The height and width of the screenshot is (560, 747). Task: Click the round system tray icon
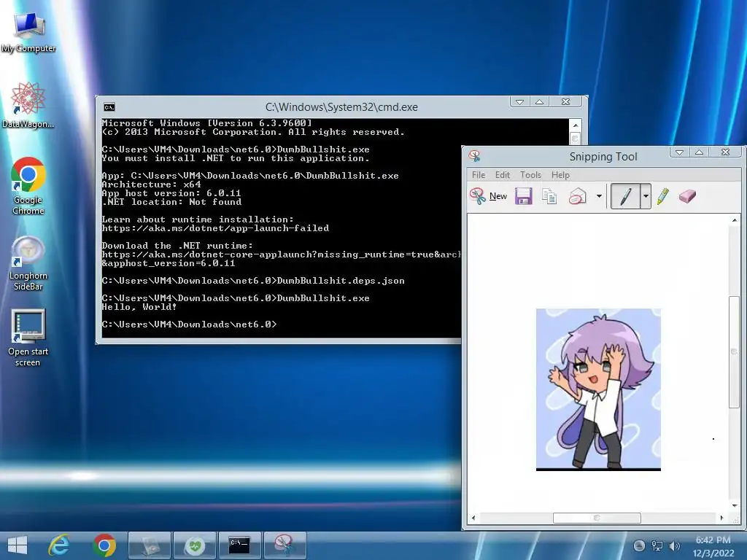point(639,545)
